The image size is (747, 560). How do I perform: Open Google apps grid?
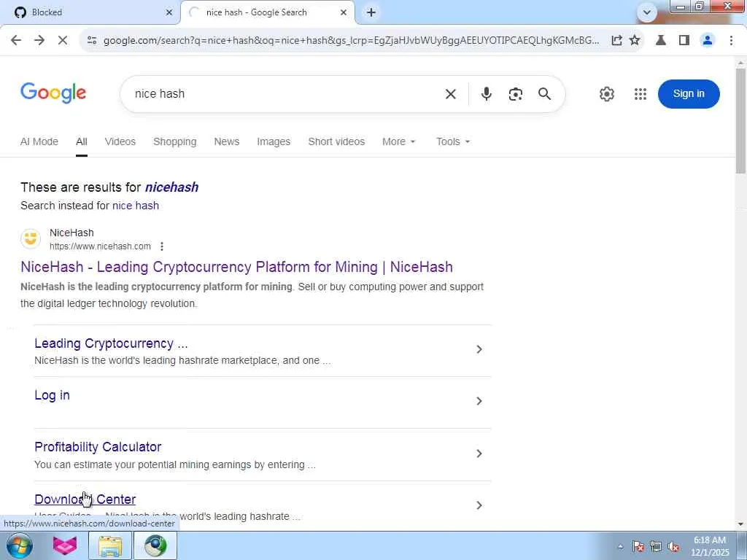(640, 94)
